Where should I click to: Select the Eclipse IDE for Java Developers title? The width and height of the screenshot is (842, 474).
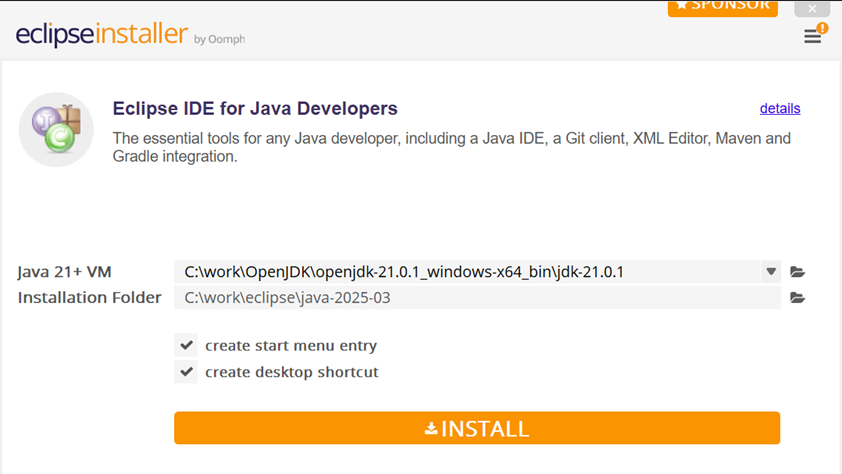point(255,108)
